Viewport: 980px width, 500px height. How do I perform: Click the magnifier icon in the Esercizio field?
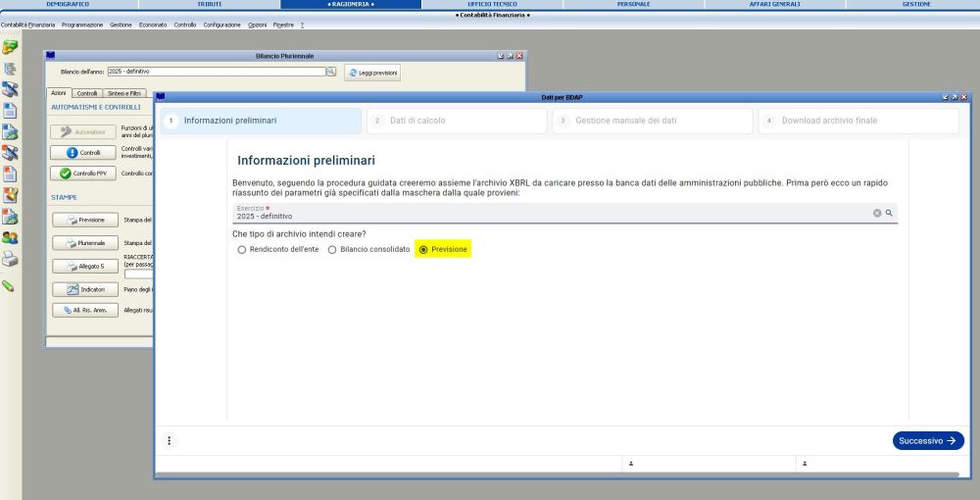(x=889, y=213)
